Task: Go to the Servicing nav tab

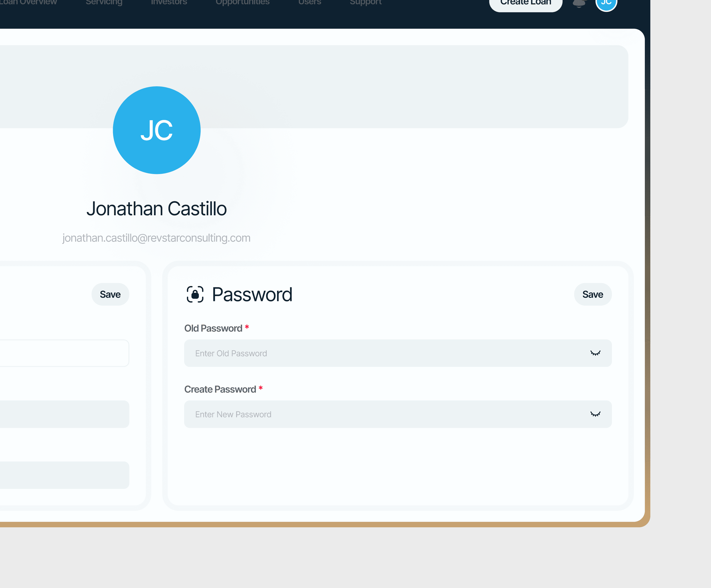Action: [x=104, y=2]
